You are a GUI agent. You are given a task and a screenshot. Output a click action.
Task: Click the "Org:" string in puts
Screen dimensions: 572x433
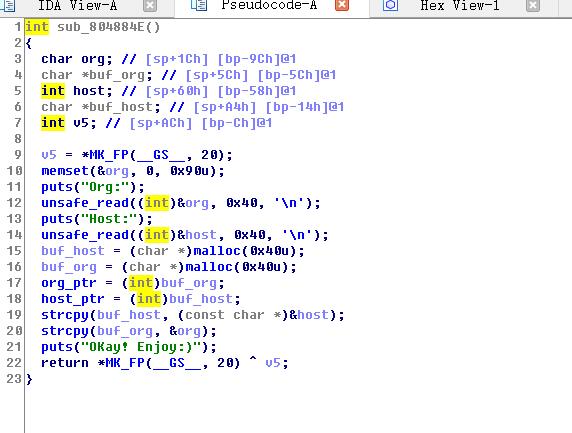[105, 187]
